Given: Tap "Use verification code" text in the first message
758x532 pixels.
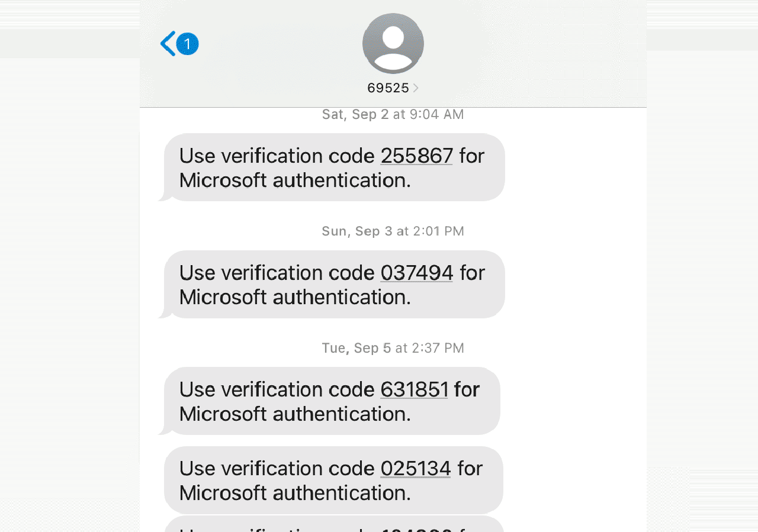Looking at the screenshot, I should click(x=277, y=156).
